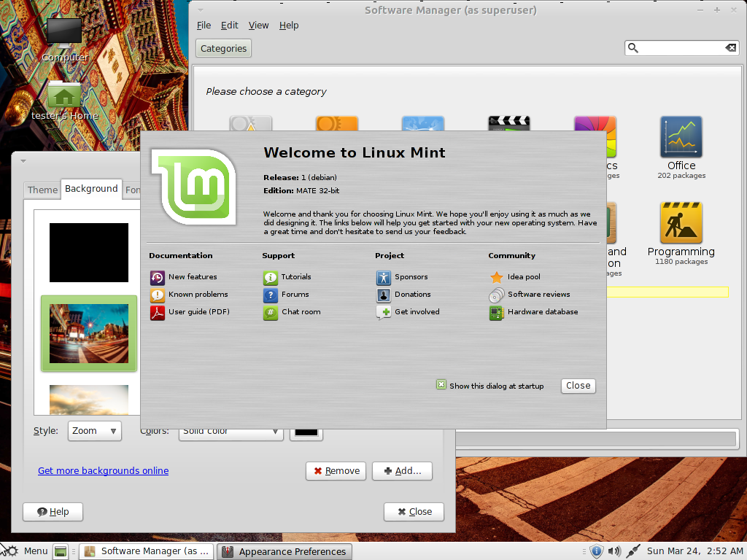This screenshot has width=747, height=560.
Task: Click the network connection tray icon
Action: pos(632,551)
